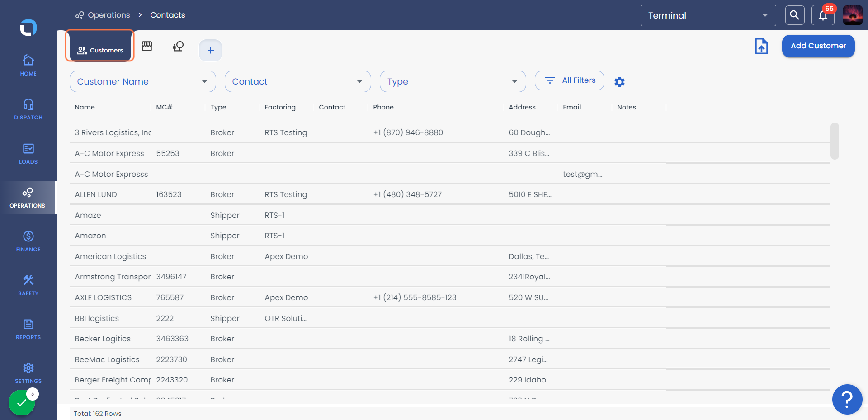This screenshot has width=868, height=420.
Task: Open Finance from the sidebar
Action: pyautogui.click(x=28, y=241)
